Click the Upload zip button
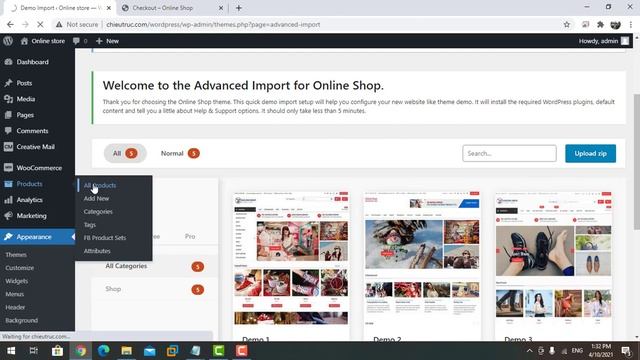 pyautogui.click(x=590, y=153)
